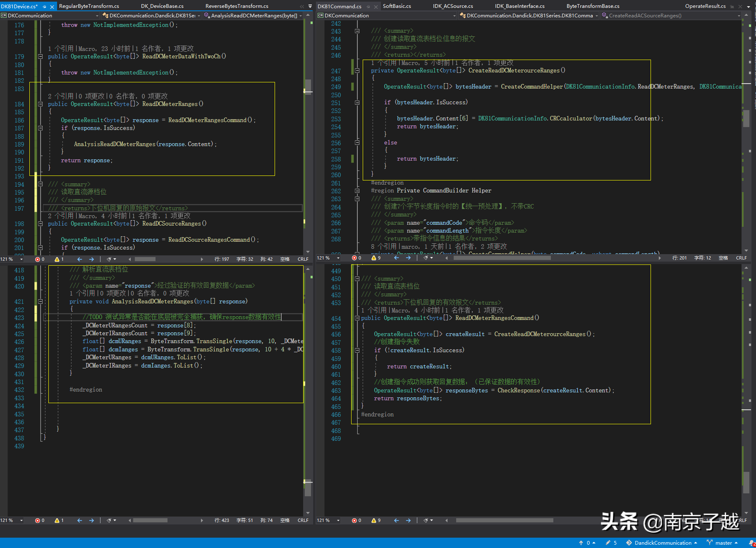Click the pending changes pencil icon
Viewport: 756px width, 548px height.
(x=608, y=543)
